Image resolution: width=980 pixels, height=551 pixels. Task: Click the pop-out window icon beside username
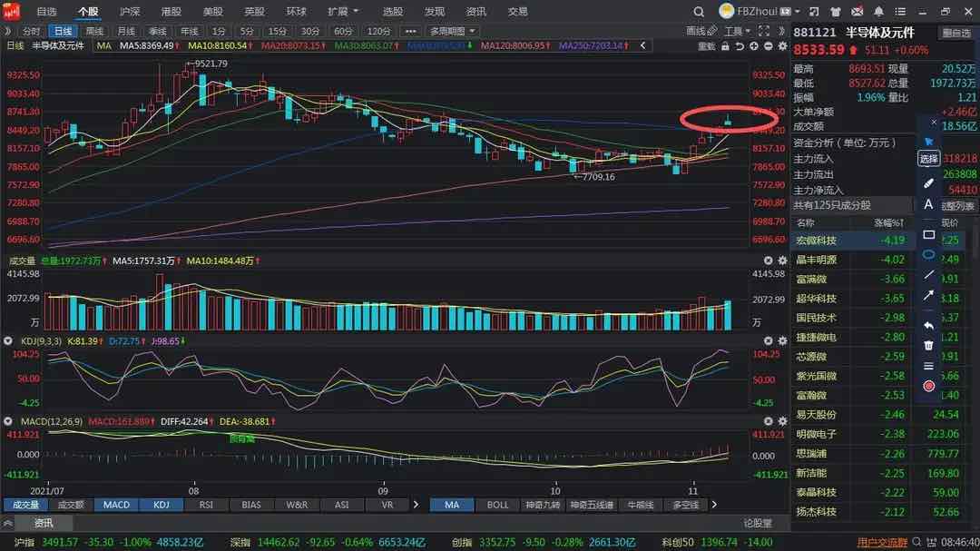(814, 11)
